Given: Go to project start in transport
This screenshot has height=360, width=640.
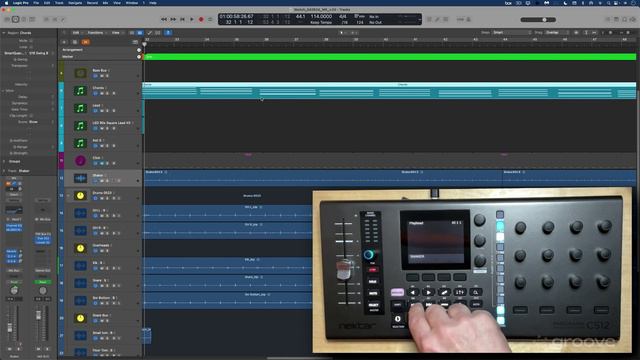Looking at the screenshot, I should click(x=182, y=19).
